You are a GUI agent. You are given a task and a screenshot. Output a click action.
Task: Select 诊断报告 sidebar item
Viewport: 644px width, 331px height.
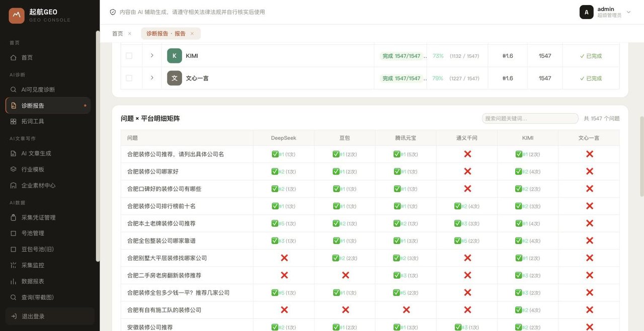click(48, 106)
